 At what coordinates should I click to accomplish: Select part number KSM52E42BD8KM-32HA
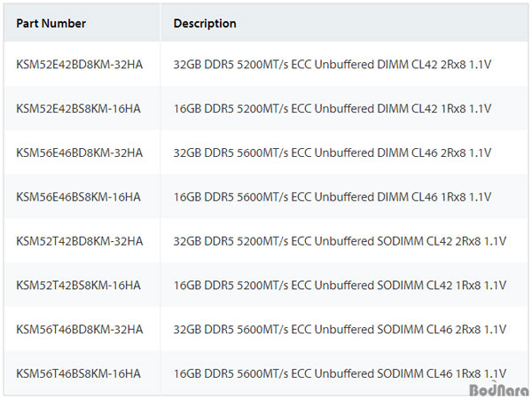point(80,65)
